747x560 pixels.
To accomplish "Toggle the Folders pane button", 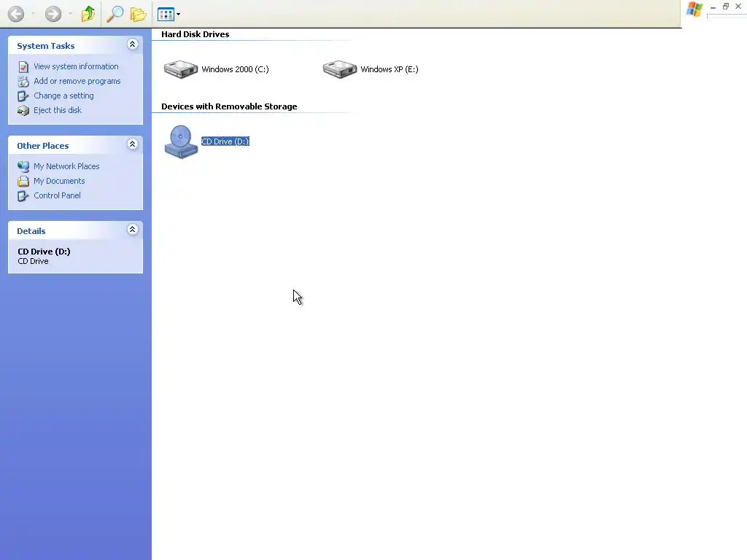I will pyautogui.click(x=138, y=14).
